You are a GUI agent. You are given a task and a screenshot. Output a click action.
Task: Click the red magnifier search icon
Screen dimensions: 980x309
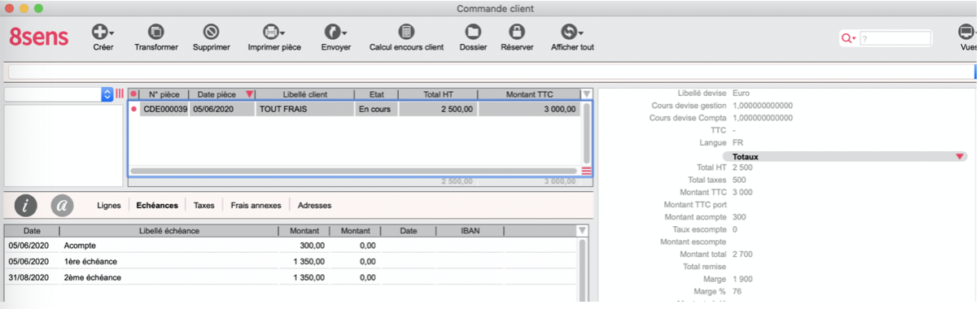click(847, 38)
